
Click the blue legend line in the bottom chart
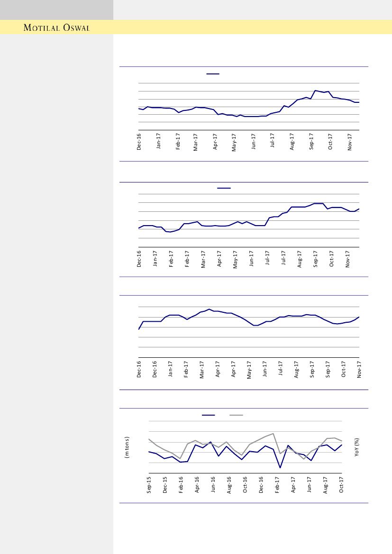(x=209, y=416)
